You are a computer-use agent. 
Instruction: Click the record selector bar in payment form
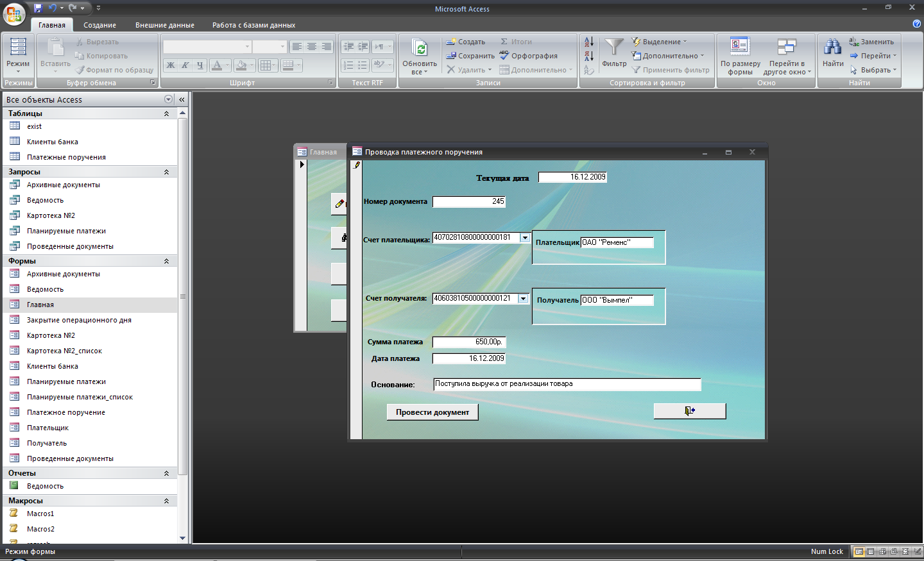356,299
